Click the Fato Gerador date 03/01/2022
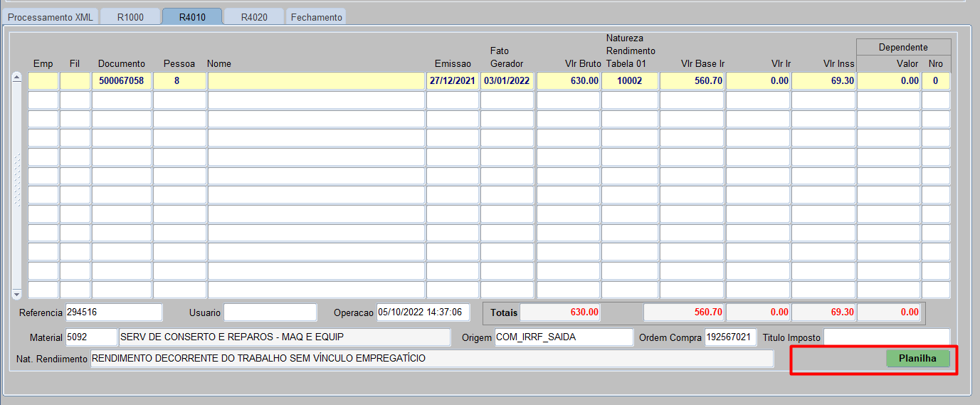This screenshot has width=980, height=405. coord(507,81)
